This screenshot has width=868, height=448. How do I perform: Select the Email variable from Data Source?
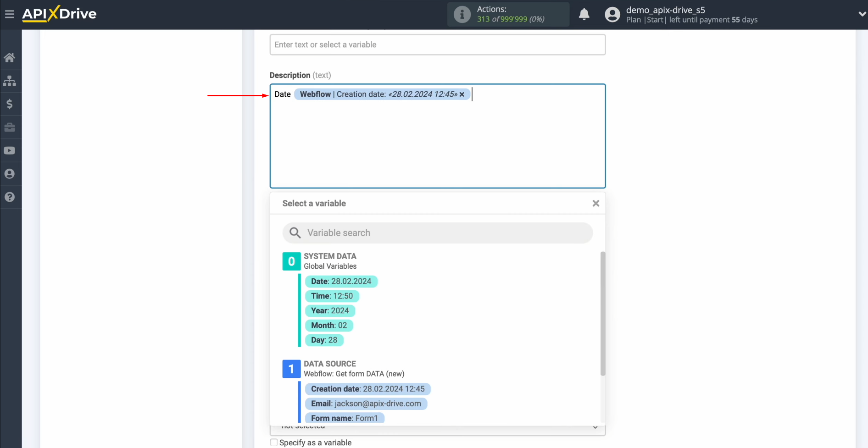pyautogui.click(x=366, y=404)
